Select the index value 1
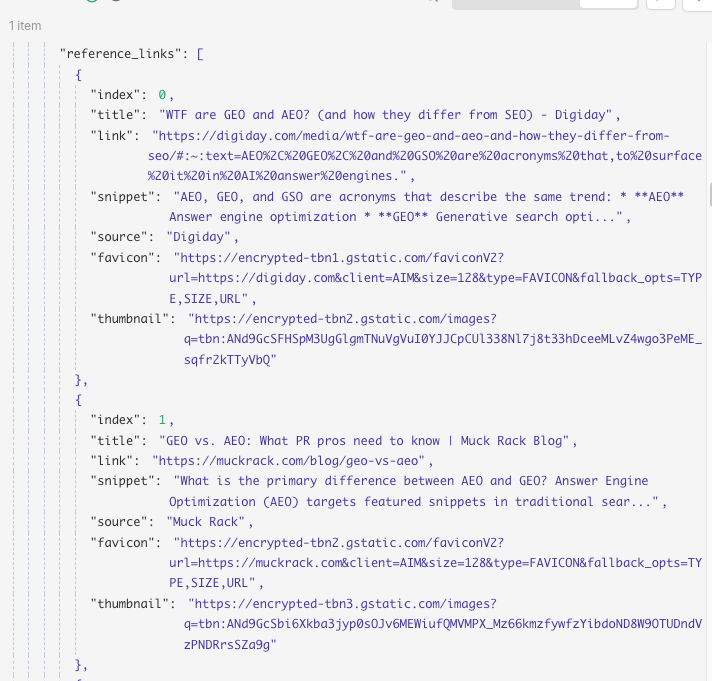 (162, 419)
